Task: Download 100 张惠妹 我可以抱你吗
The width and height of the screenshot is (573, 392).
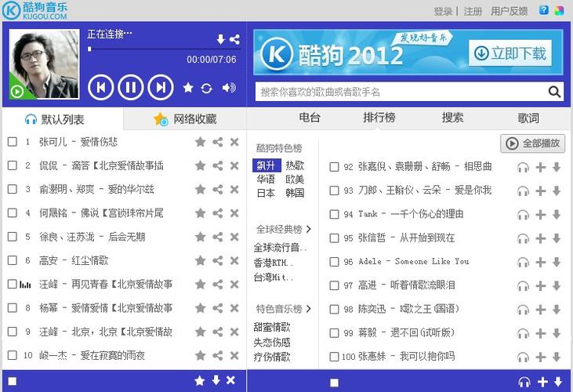Action: click(x=557, y=357)
